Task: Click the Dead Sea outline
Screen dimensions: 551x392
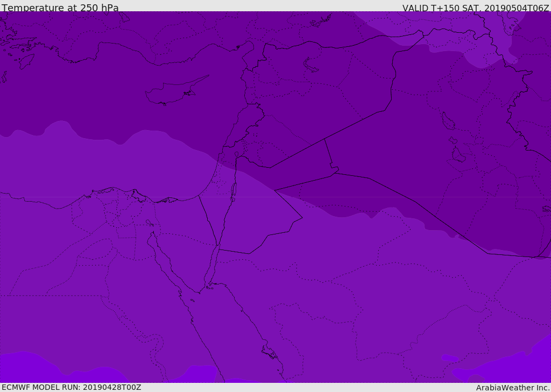Action: [234, 190]
